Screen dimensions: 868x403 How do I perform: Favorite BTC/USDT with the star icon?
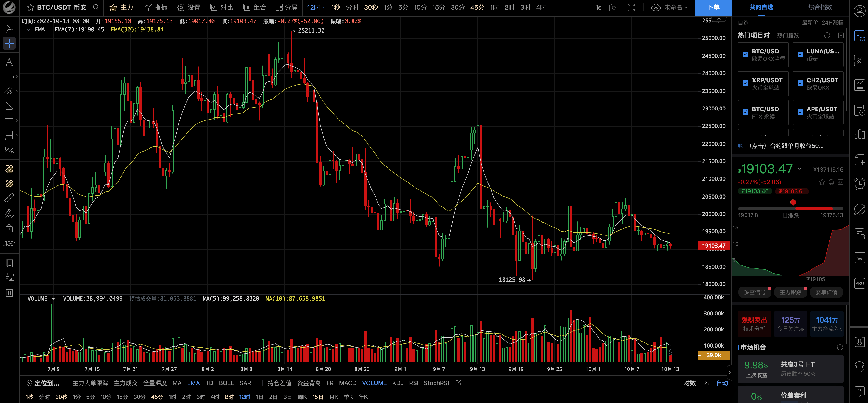click(31, 7)
